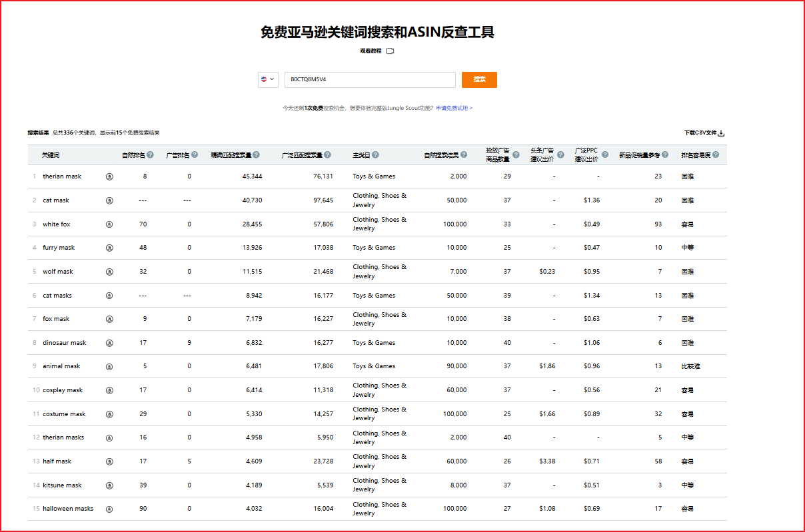The height and width of the screenshot is (532, 805).
Task: Click help icon for 投放广告商品数量
Action: pos(516,155)
